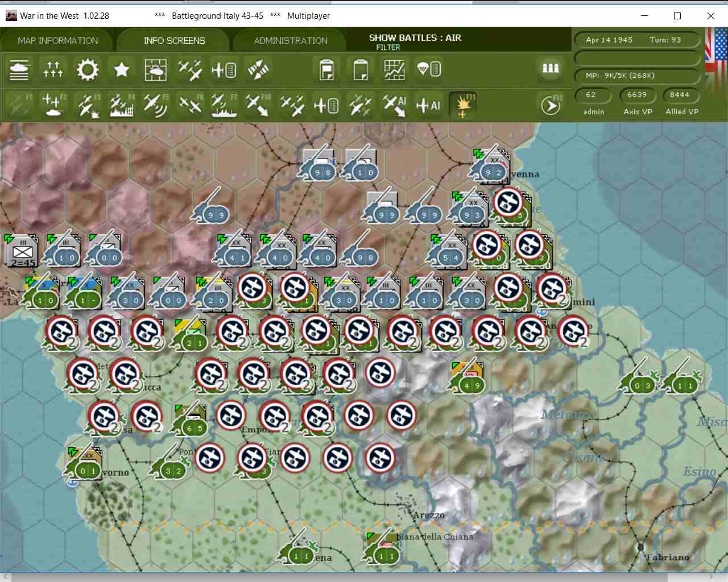This screenshot has height=582, width=728.
Task: Select the F7 naval patrol air mode
Action: 224,105
